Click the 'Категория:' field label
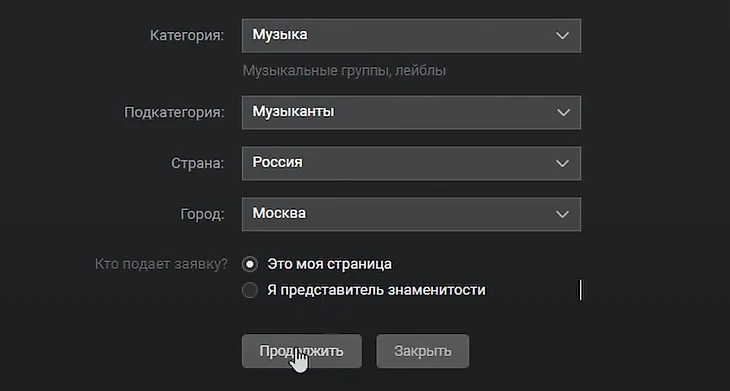 click(187, 36)
